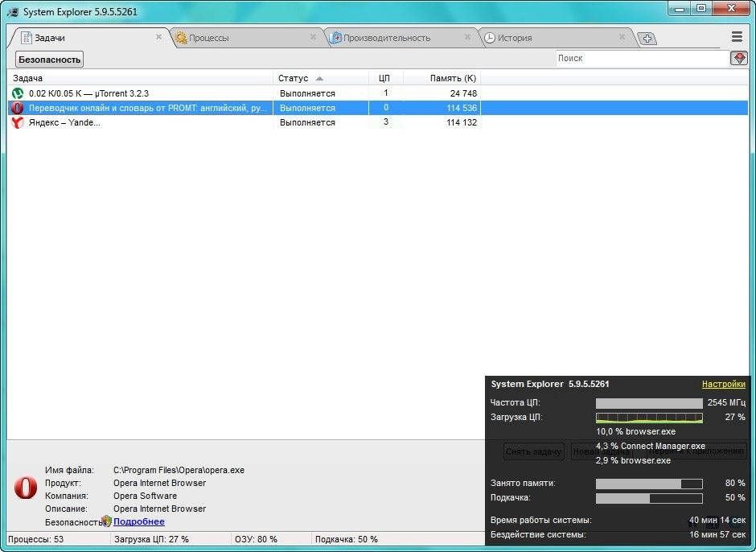Close the Производительность tab
This screenshot has width=756, height=552.
[x=468, y=37]
